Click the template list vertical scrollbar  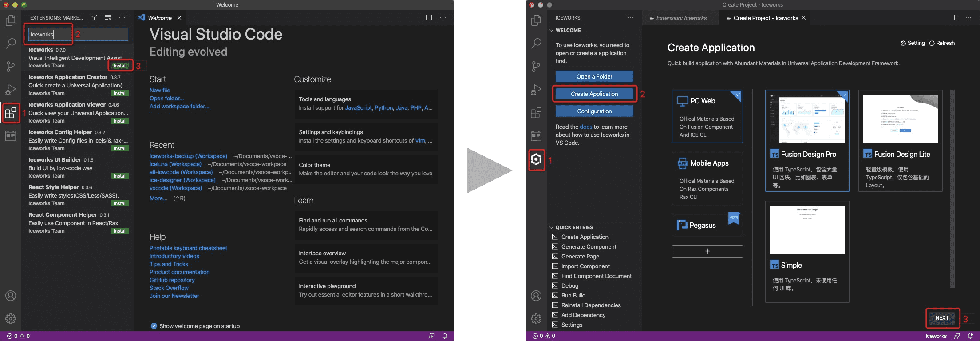click(952, 189)
